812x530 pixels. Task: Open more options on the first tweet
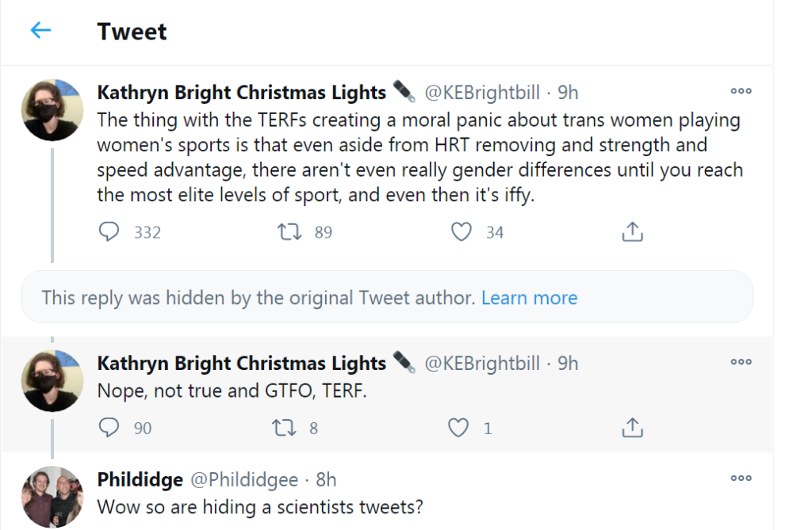point(741,91)
